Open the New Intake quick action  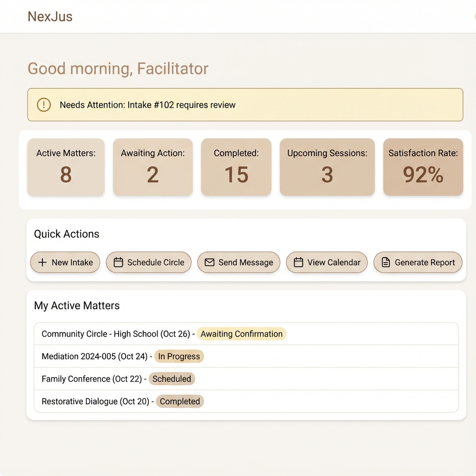65,262
